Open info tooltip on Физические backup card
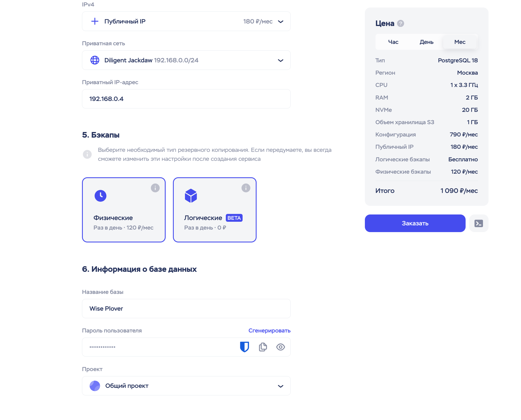 (155, 188)
